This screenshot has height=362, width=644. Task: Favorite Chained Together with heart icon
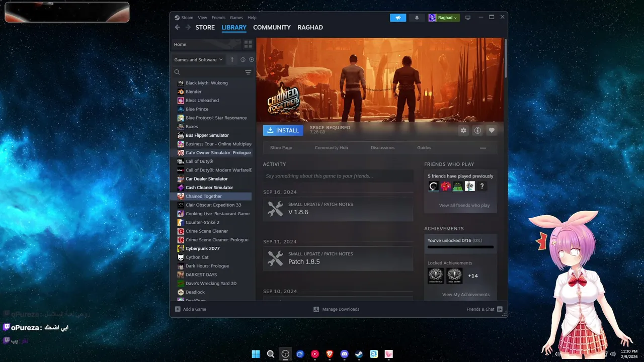pyautogui.click(x=492, y=130)
